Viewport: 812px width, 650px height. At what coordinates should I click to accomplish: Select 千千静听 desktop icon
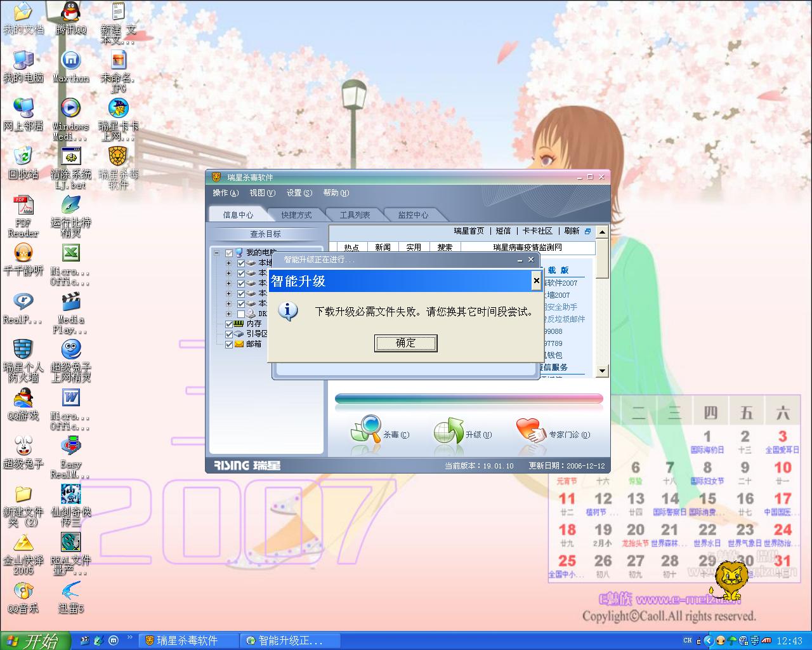[x=23, y=260]
